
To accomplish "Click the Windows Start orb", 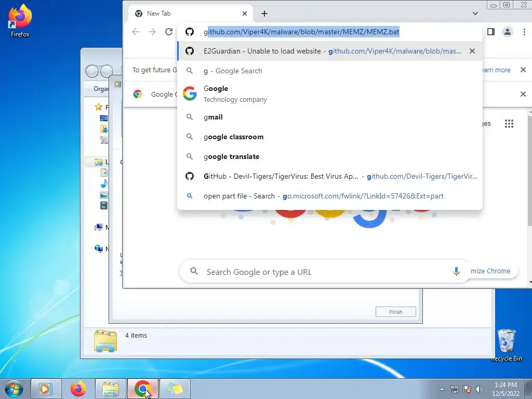I will pyautogui.click(x=14, y=389).
